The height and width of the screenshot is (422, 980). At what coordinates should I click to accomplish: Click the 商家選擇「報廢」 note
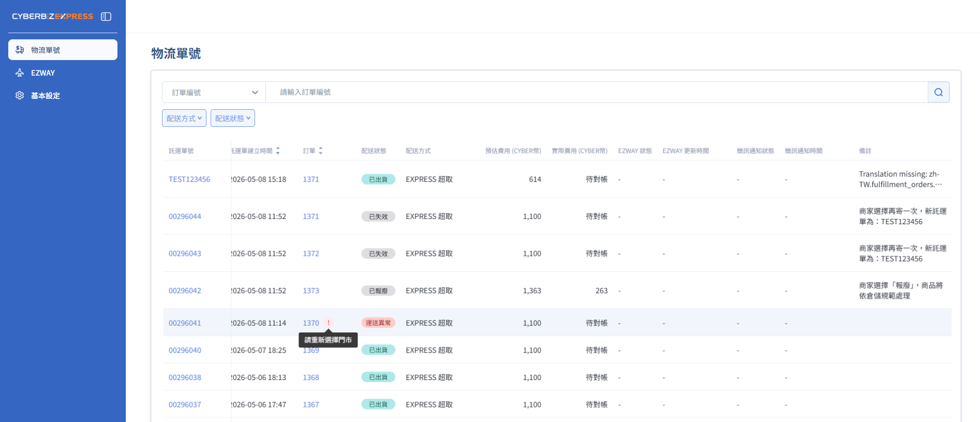coord(901,291)
